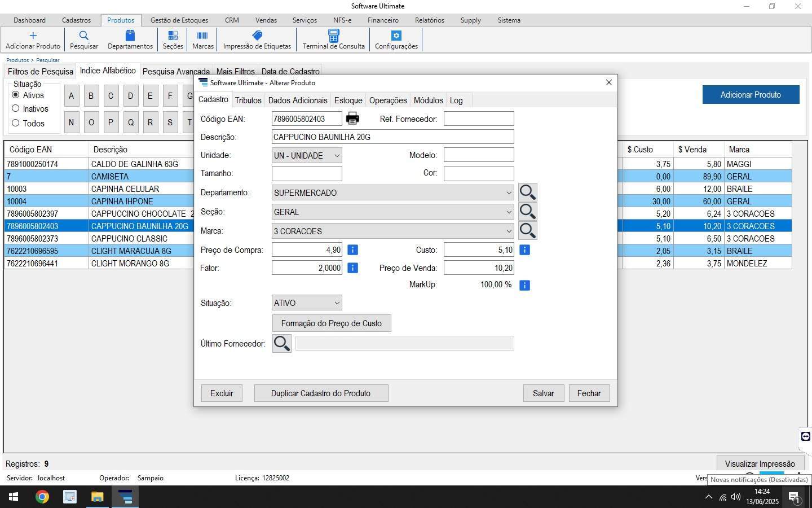Open the Seções toolbar icon
The height and width of the screenshot is (508, 812).
173,36
